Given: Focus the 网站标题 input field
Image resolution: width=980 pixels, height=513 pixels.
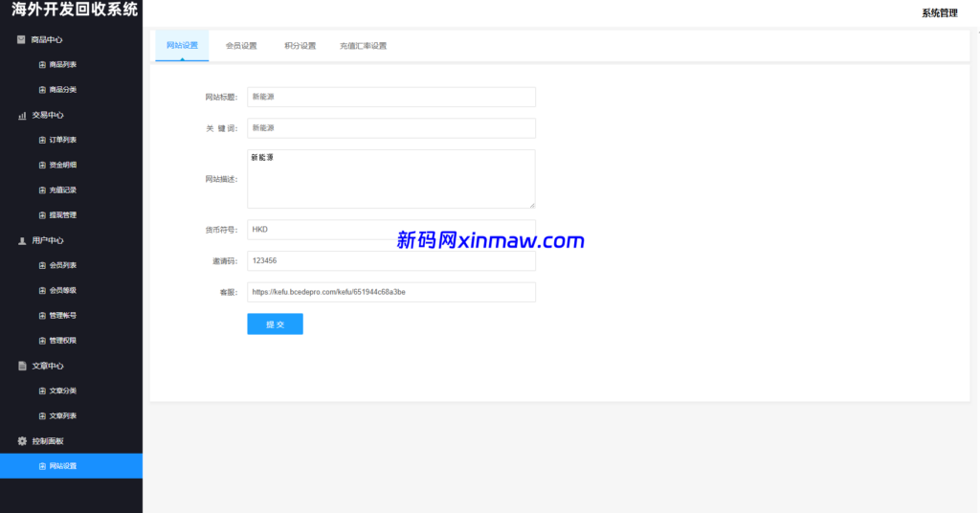Looking at the screenshot, I should click(x=391, y=97).
